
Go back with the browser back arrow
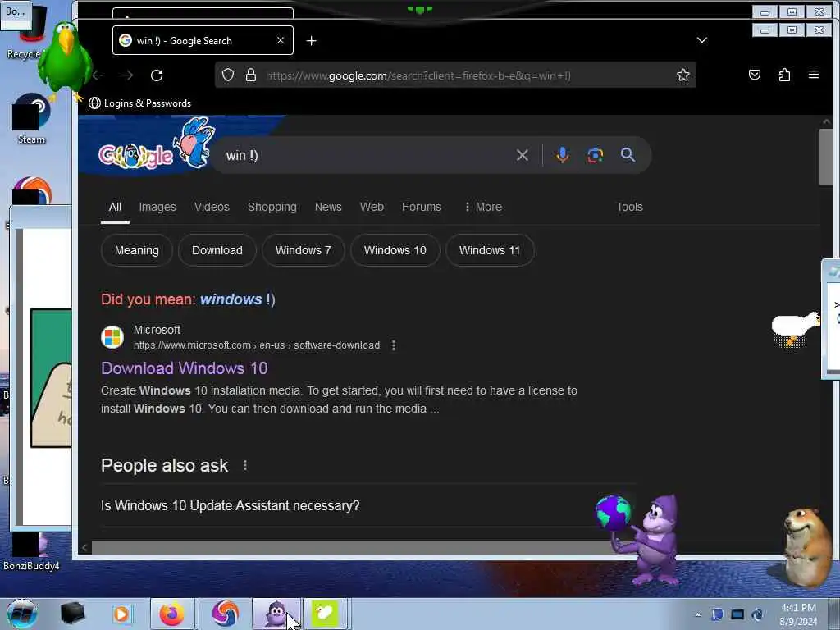point(98,75)
